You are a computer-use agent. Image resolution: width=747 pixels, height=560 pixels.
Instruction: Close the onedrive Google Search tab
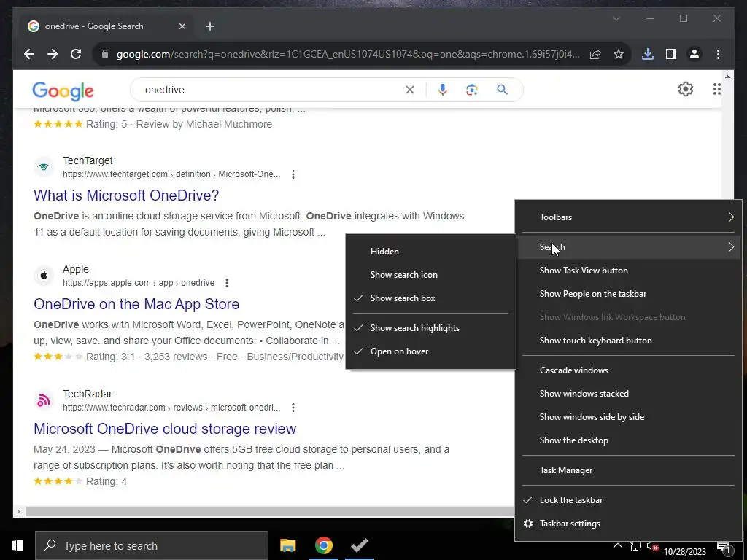coord(182,26)
